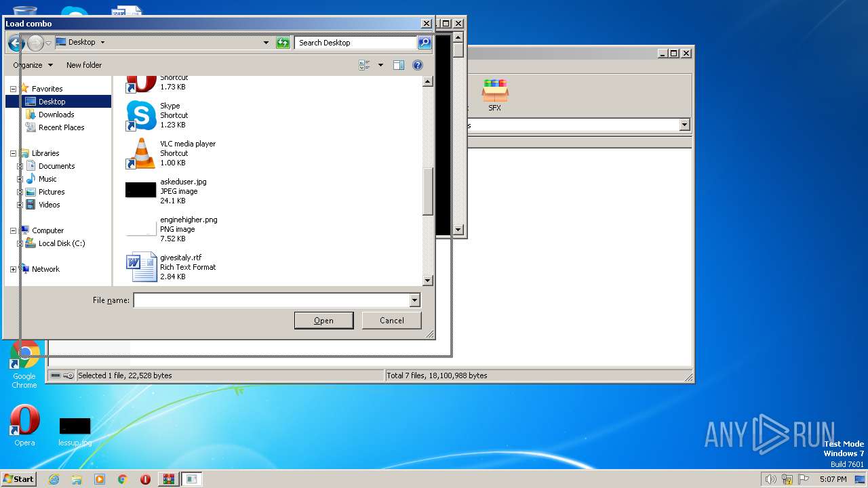Select the givesitaly.rtf document icon
The image size is (868, 488).
point(141,267)
